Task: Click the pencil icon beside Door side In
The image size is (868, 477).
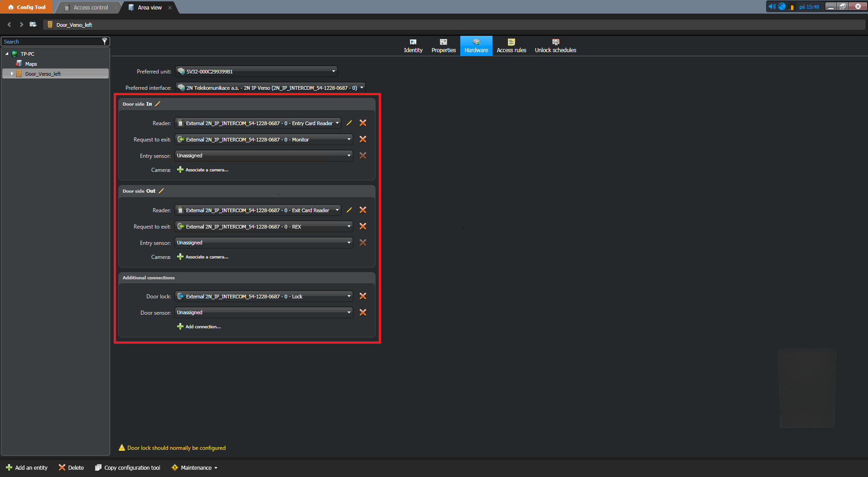Action: 158,104
